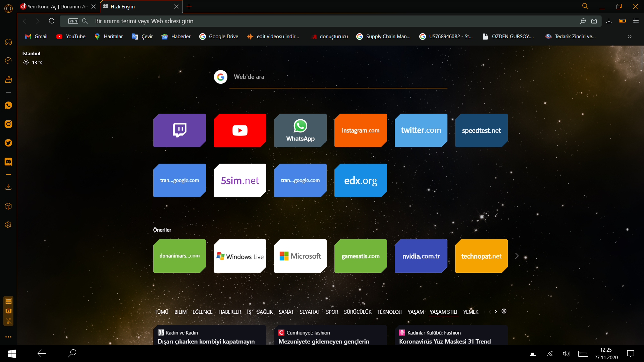Viewport: 644px width, 362px height.
Task: Open the Discord sidebar panel
Action: click(x=8, y=162)
